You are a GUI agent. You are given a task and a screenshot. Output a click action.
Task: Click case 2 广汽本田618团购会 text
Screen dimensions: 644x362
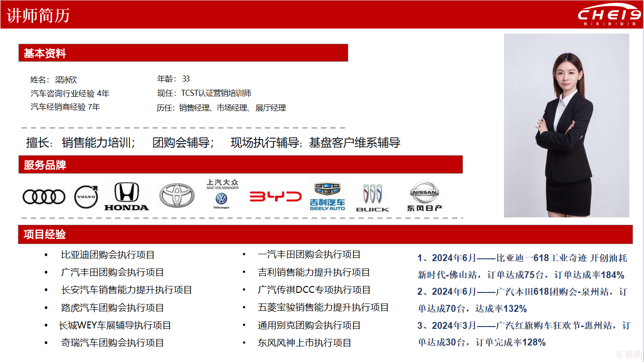point(522,300)
